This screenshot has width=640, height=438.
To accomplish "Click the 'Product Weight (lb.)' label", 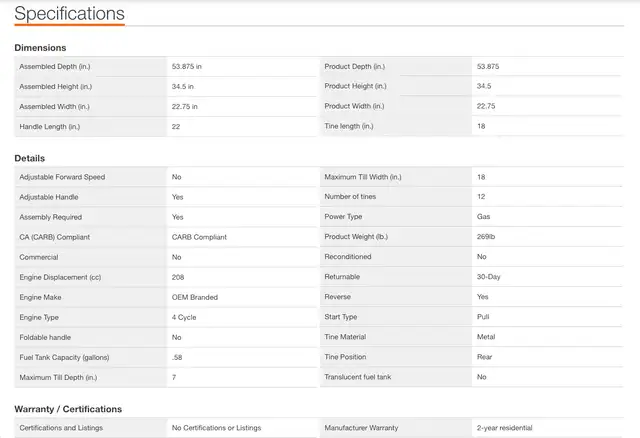I will point(356,236).
